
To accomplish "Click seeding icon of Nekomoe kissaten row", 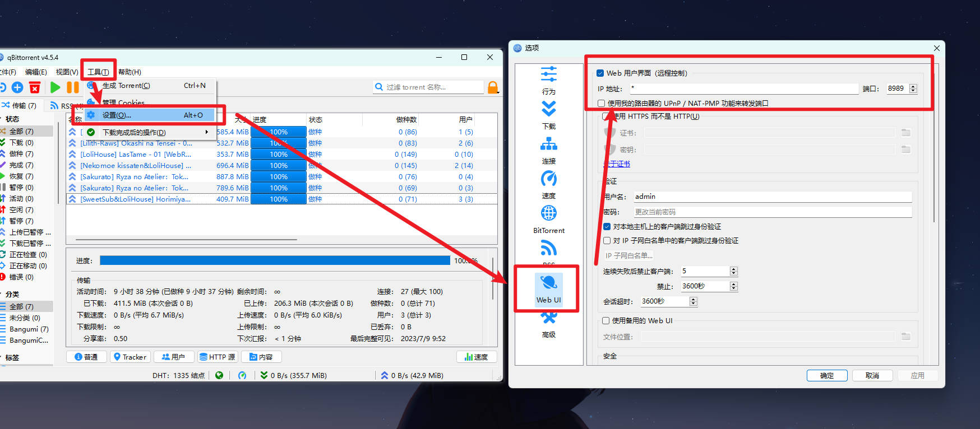I will 72,165.
